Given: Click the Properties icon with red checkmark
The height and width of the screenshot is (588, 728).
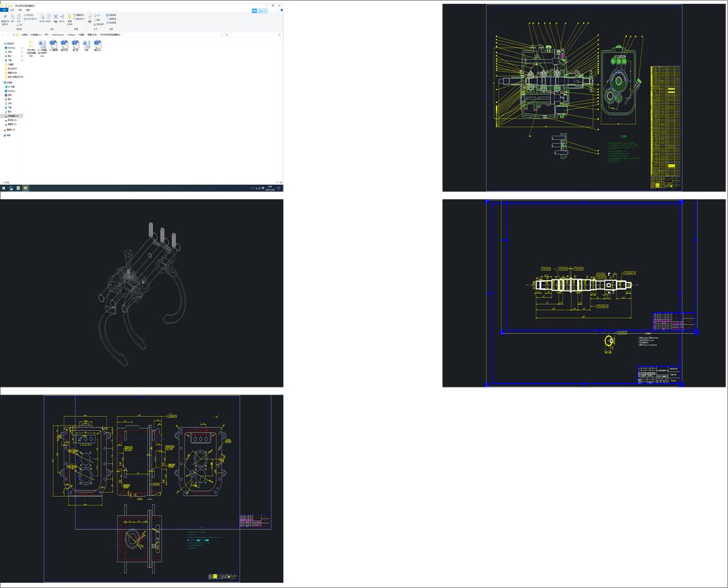Looking at the screenshot, I should point(91,17).
